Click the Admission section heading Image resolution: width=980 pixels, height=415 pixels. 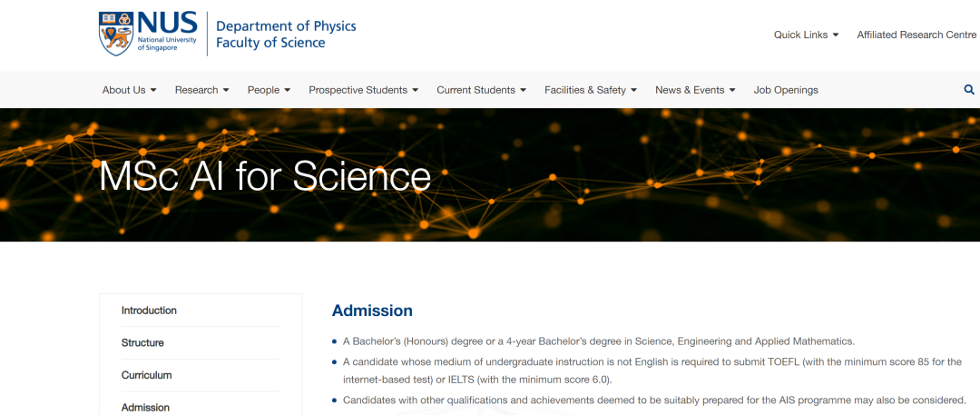(372, 311)
